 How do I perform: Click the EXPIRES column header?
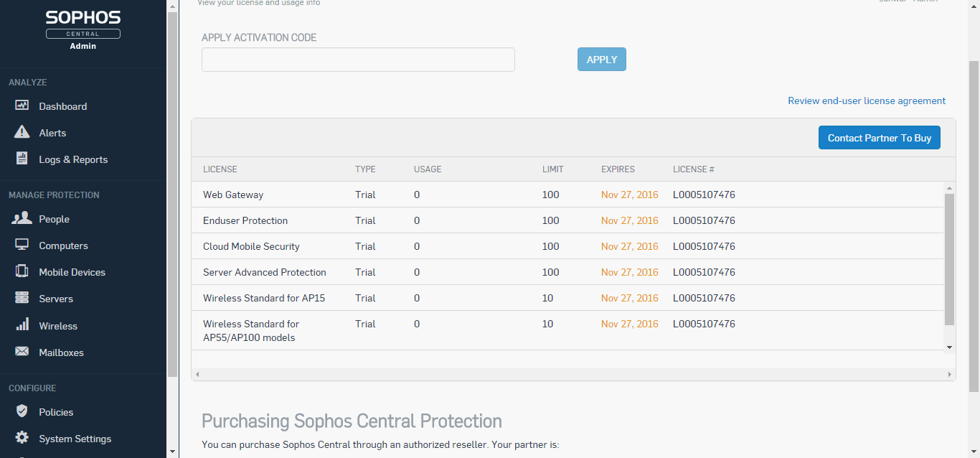coord(618,169)
